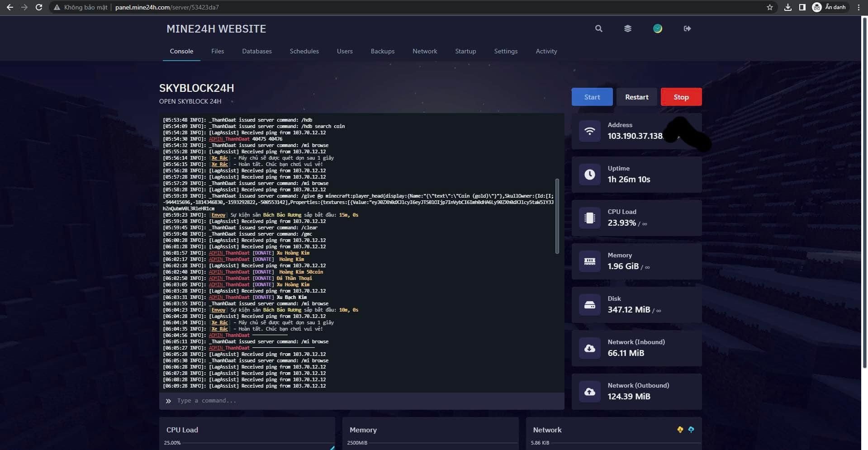The height and width of the screenshot is (450, 868).
Task: Click the console line with /gmc command
Action: [x=237, y=234]
